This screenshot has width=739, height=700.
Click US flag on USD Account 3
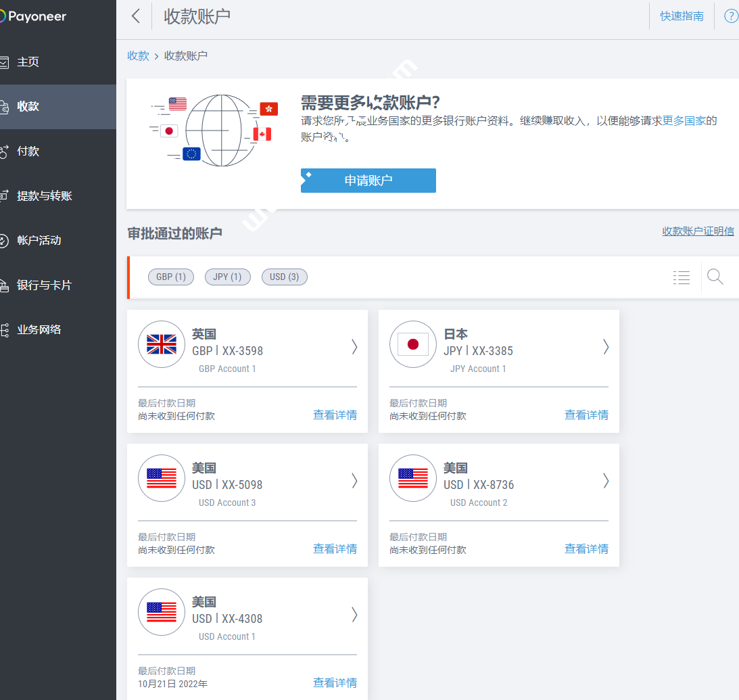click(161, 478)
